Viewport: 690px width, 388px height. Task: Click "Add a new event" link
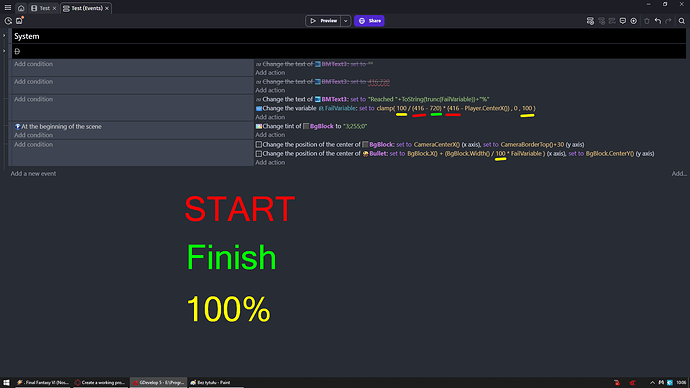pos(33,173)
